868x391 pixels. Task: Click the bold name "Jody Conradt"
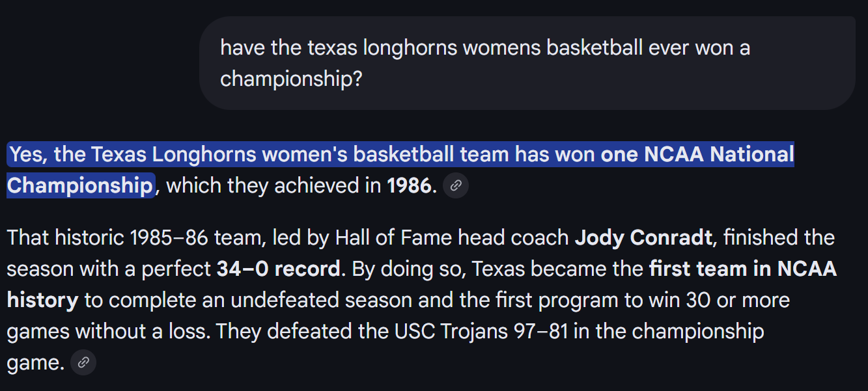pos(643,237)
